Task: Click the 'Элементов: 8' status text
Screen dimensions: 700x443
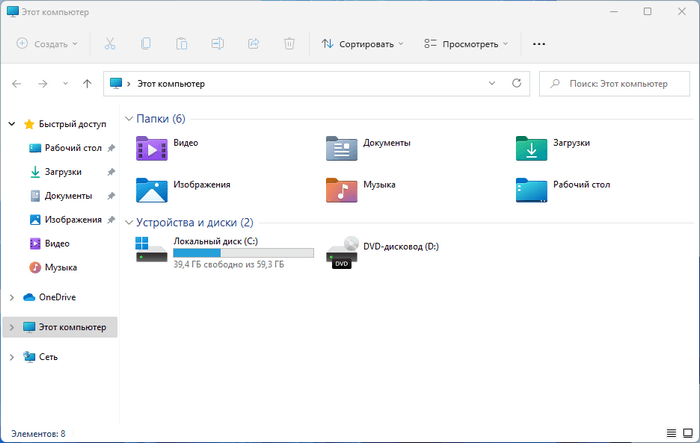Action: click(x=38, y=434)
